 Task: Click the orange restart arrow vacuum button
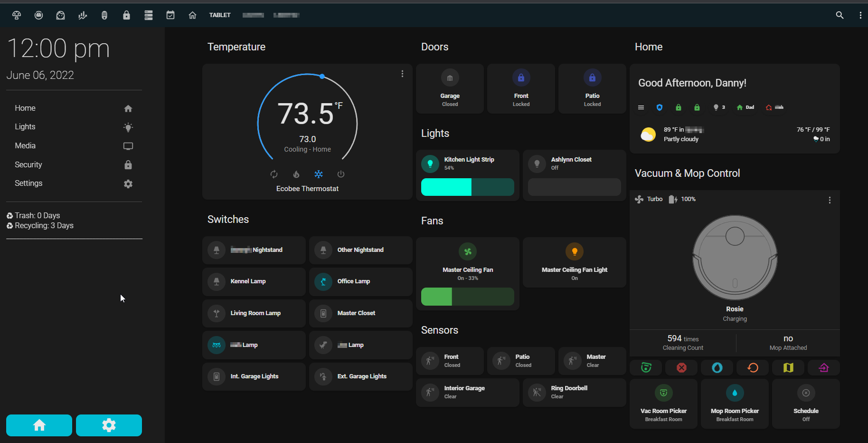[x=753, y=367]
